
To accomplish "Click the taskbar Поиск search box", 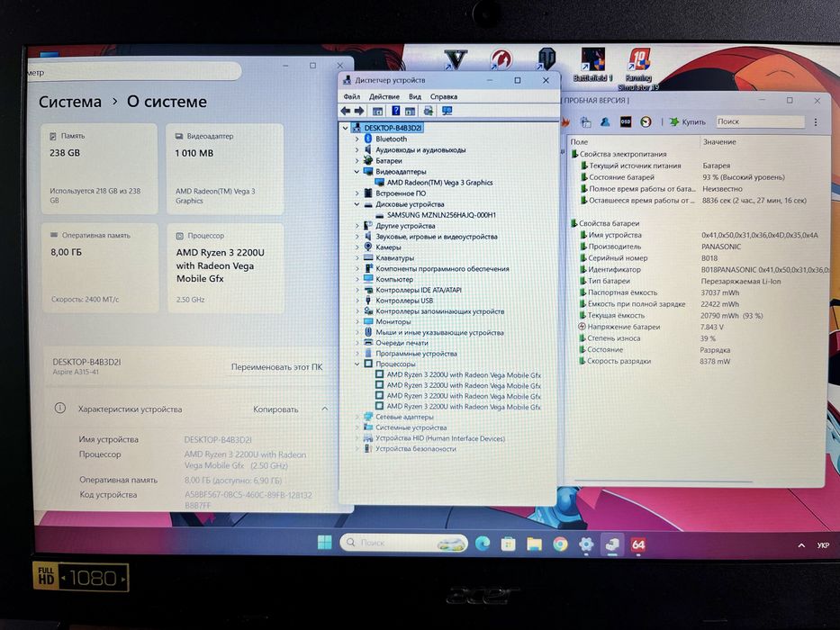I will [403, 543].
